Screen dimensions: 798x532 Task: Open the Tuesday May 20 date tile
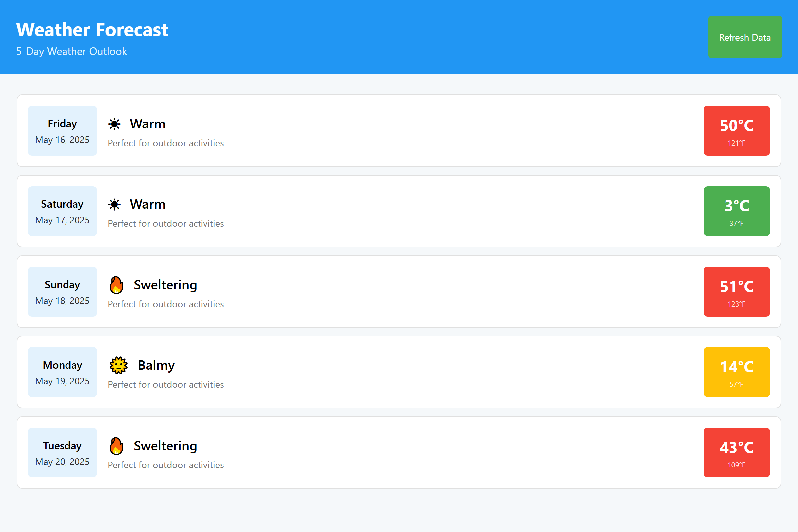point(63,452)
